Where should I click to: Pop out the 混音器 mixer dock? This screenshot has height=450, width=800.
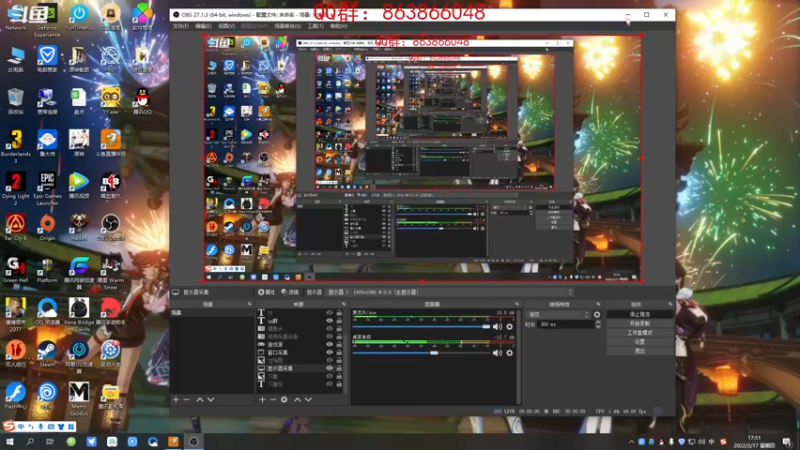point(517,304)
